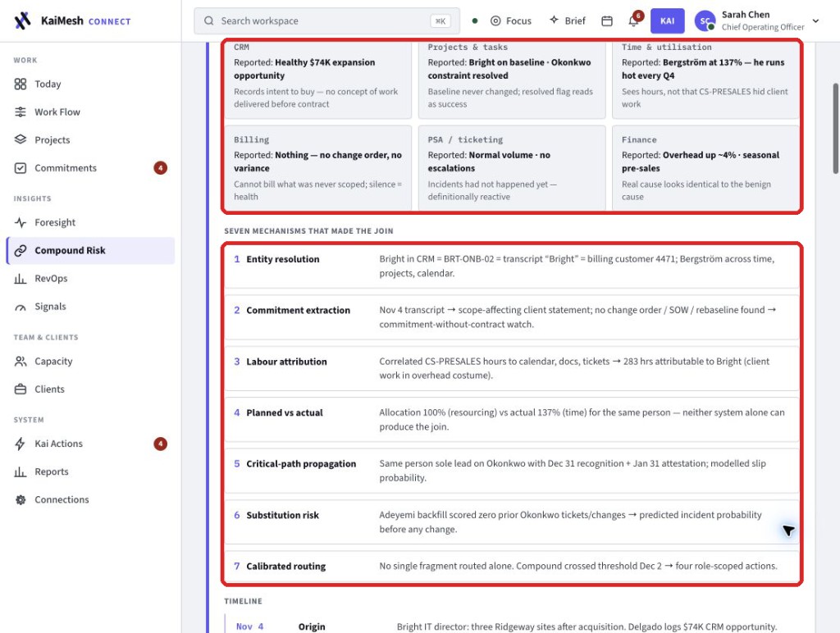Click the Chief Operating Officer subtitle
The height and width of the screenshot is (633, 840).
tap(763, 27)
